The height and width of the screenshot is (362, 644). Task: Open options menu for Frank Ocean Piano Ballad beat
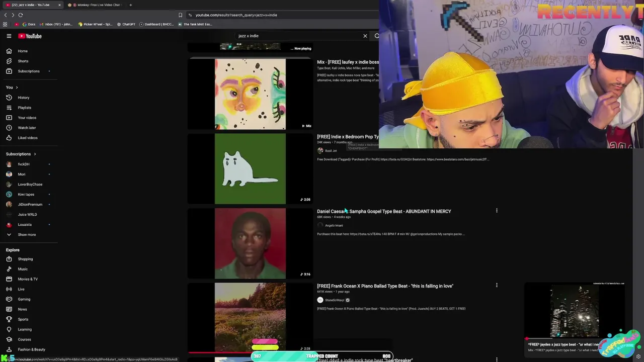[497, 285]
